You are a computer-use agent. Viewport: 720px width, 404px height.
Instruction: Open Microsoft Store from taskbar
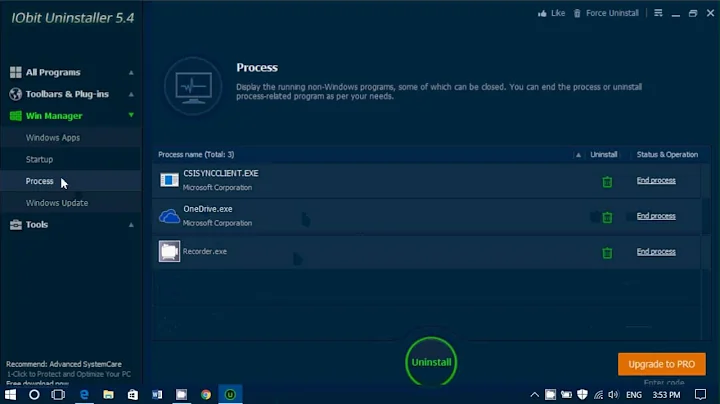pos(133,394)
